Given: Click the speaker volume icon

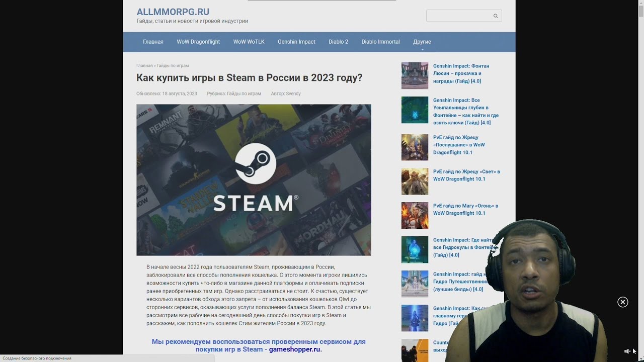Looking at the screenshot, I should pos(627,351).
